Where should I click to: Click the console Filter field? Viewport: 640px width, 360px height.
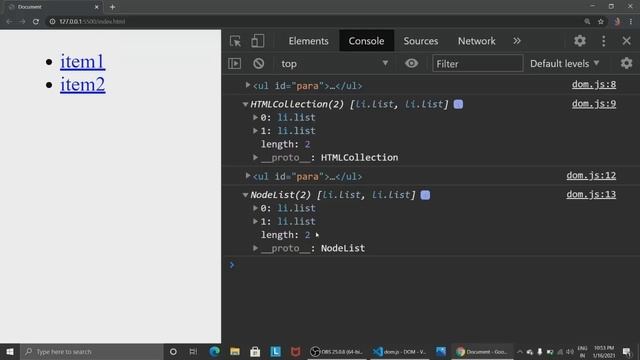click(x=477, y=64)
